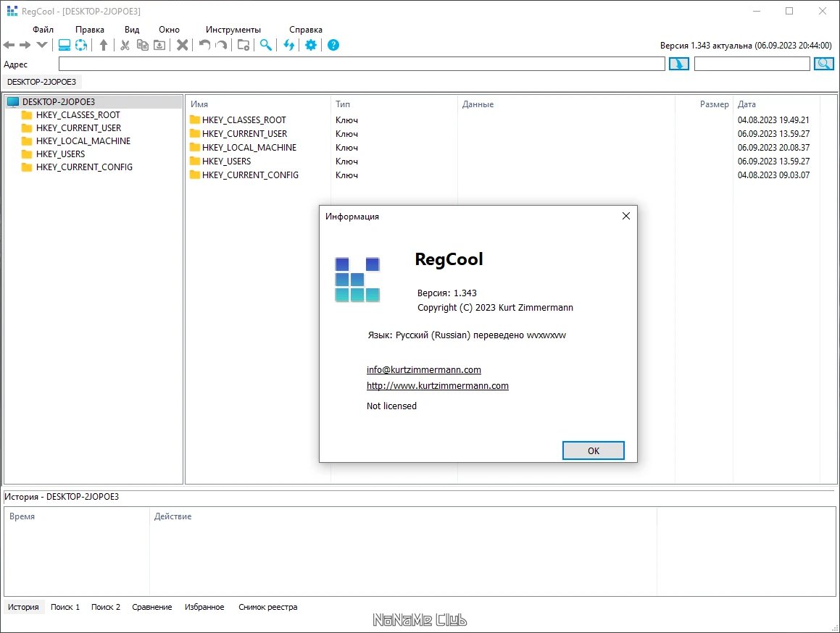This screenshot has width=840, height=633.
Task: Switch to the Сравнение tab
Action: click(x=152, y=607)
